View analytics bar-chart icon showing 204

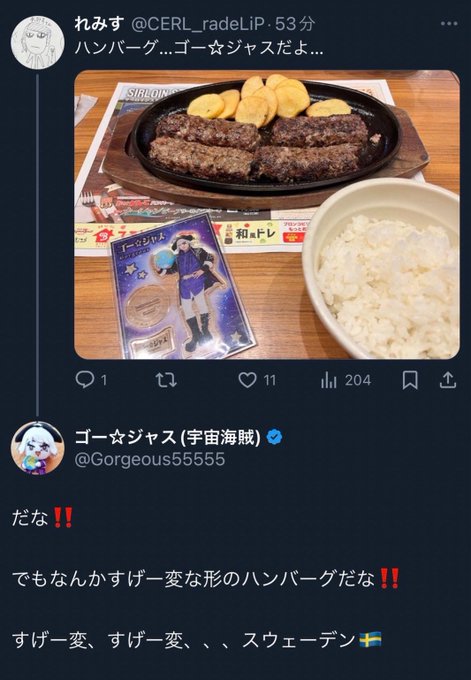click(x=329, y=380)
